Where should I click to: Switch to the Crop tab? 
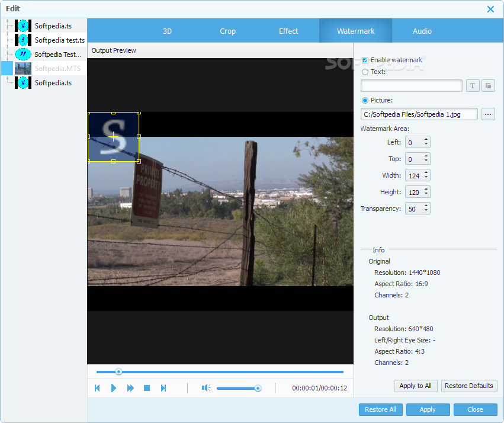tap(227, 31)
